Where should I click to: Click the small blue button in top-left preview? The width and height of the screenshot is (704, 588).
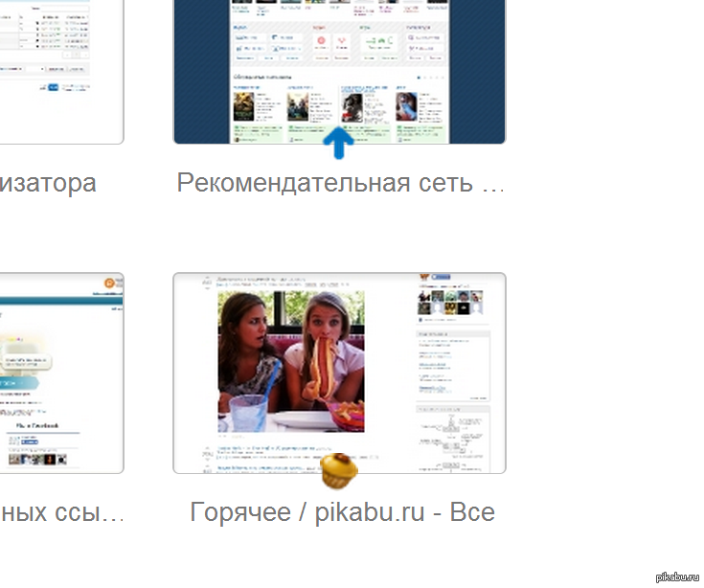point(54,87)
